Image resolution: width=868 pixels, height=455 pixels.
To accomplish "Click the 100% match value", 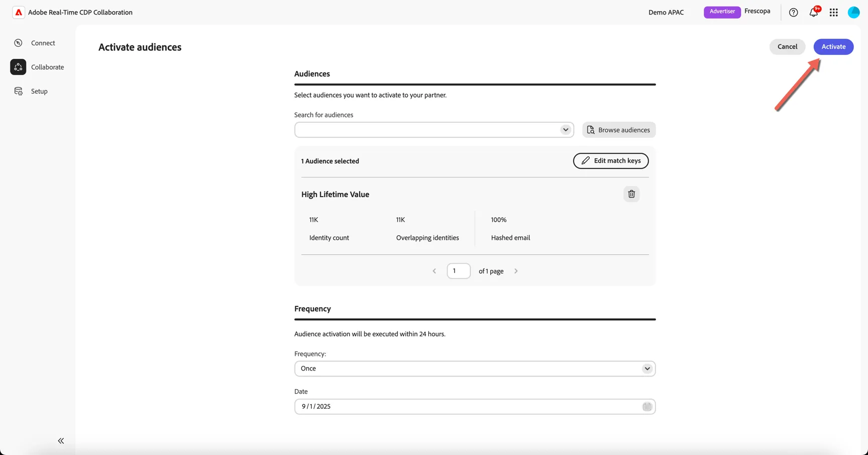I will pos(499,220).
